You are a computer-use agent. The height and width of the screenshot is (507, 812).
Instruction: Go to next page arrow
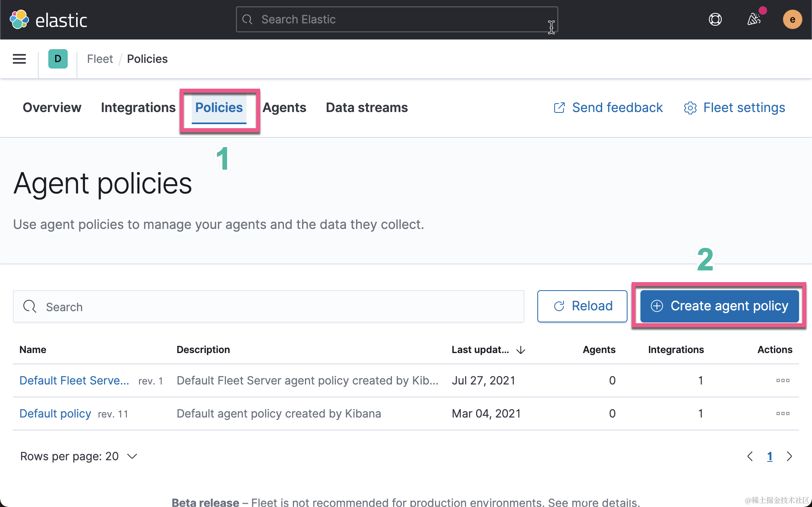789,456
